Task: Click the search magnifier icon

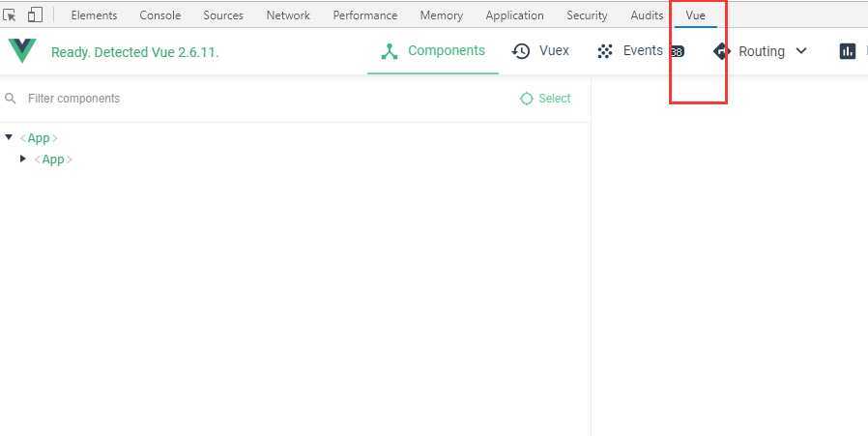Action: pyautogui.click(x=10, y=98)
